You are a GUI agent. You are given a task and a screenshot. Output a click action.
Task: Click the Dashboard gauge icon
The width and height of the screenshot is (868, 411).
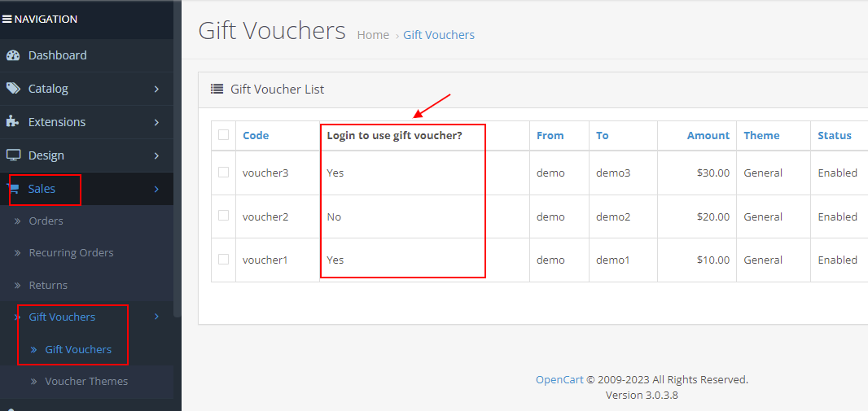pos(12,55)
